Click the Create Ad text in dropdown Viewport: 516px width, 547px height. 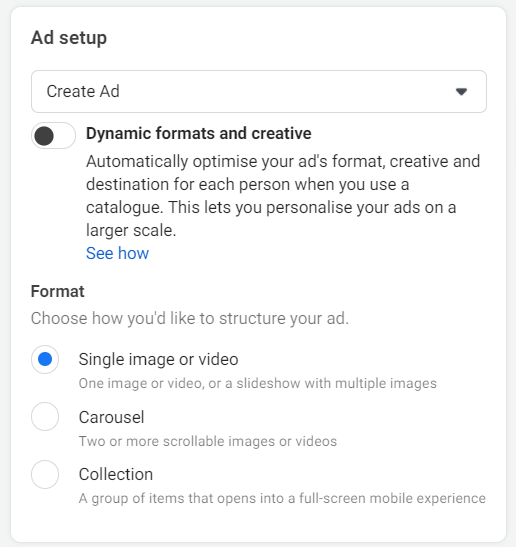tap(83, 91)
